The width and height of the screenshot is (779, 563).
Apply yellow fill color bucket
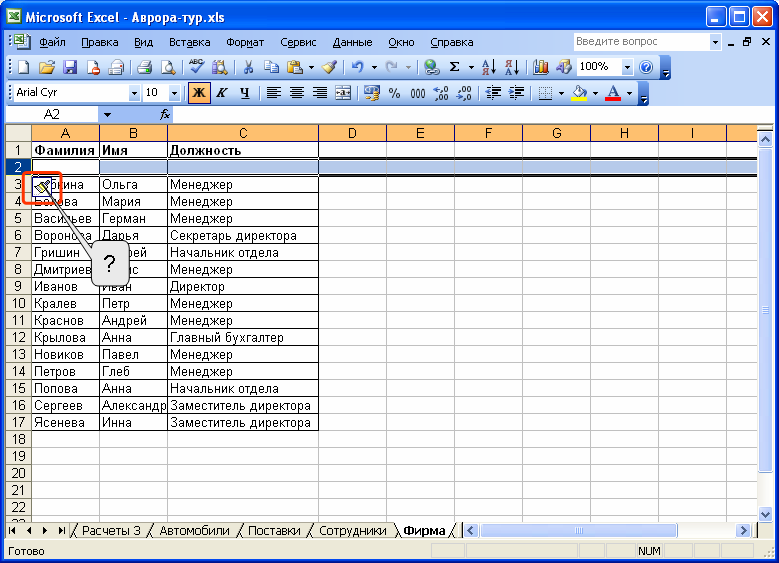pyautogui.click(x=579, y=93)
